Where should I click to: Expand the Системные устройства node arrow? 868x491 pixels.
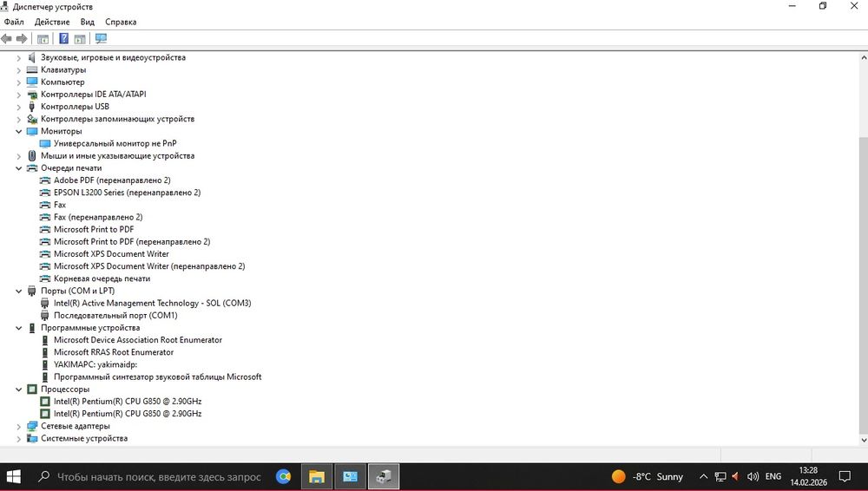pyautogui.click(x=19, y=439)
